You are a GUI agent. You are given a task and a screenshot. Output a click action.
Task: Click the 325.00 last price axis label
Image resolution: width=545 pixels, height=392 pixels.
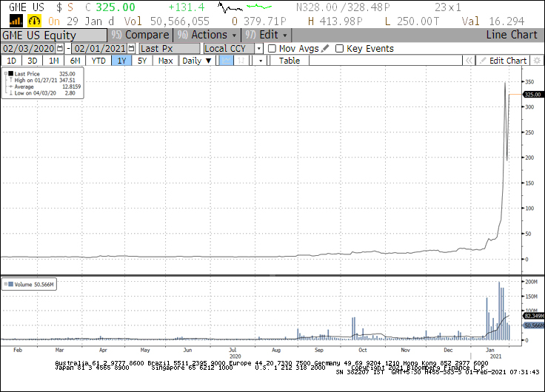(533, 95)
